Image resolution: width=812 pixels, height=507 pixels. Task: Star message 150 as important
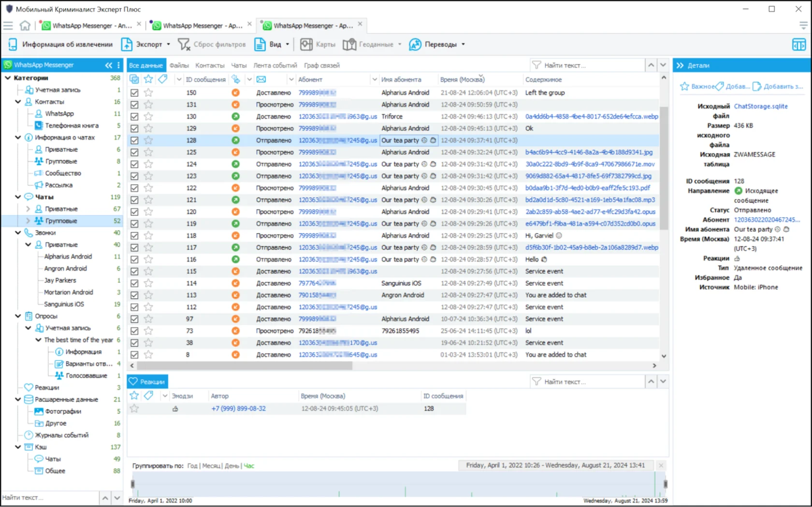(148, 93)
